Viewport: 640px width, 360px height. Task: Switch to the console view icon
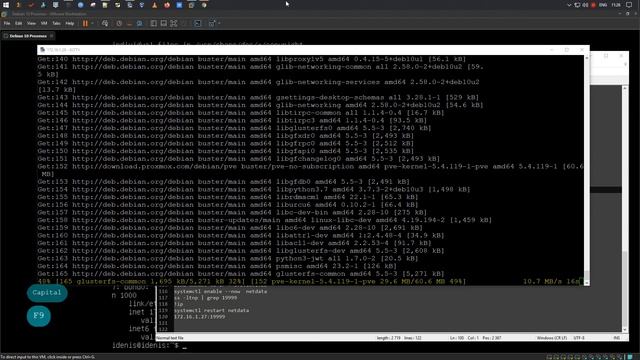point(198,23)
